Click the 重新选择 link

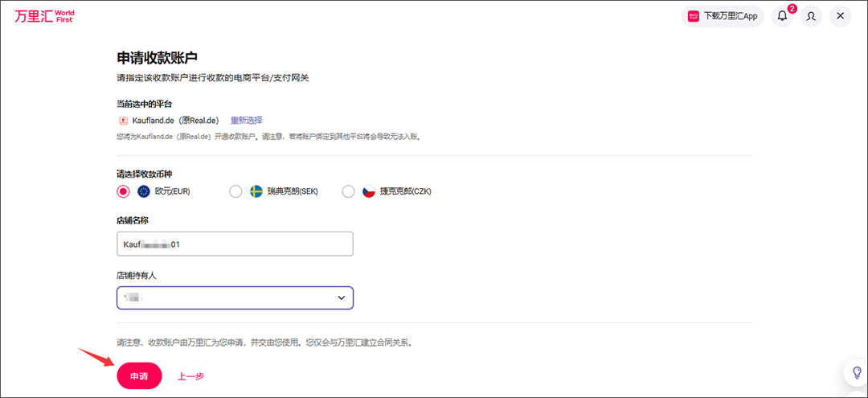coord(246,121)
